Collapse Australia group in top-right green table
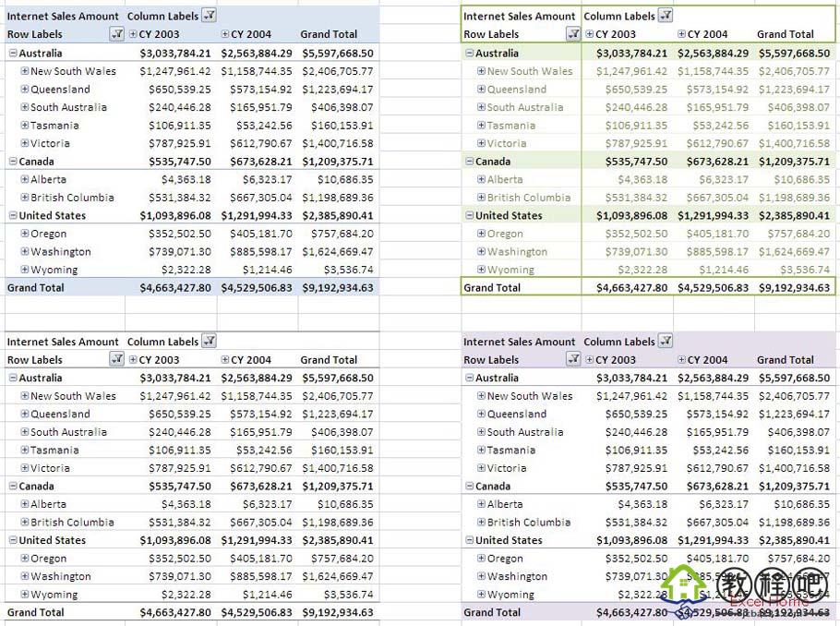The image size is (840, 626). click(x=469, y=53)
